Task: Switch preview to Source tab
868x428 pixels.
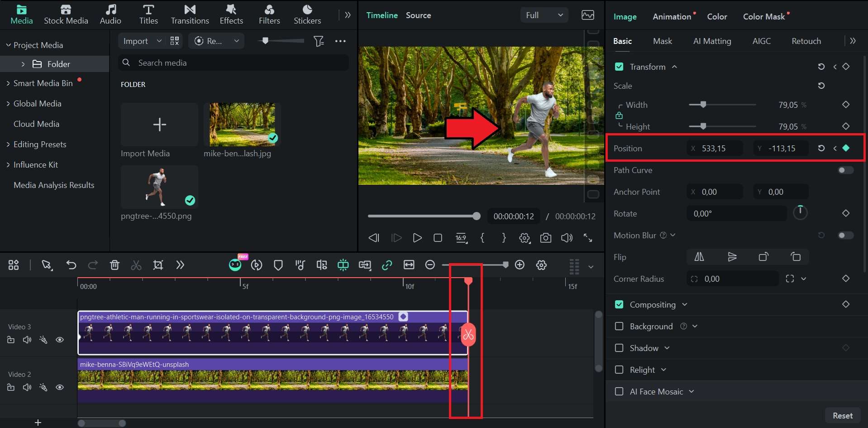Action: [418, 15]
